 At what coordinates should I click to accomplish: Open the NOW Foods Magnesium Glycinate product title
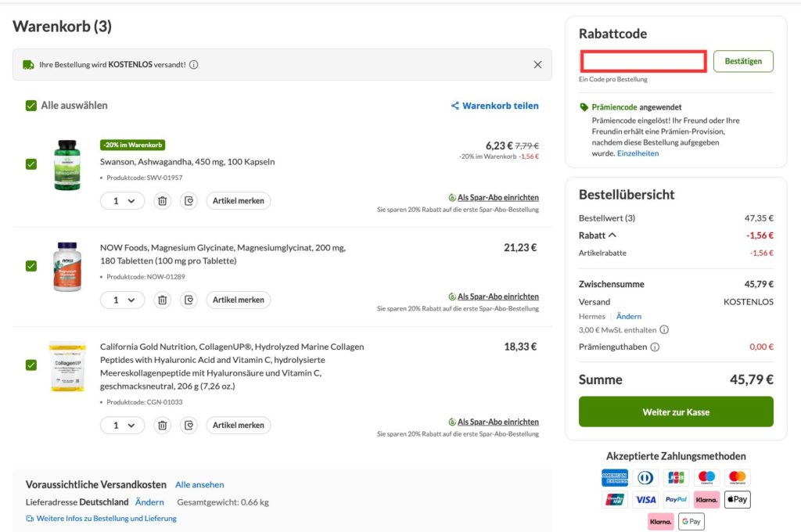pos(223,254)
